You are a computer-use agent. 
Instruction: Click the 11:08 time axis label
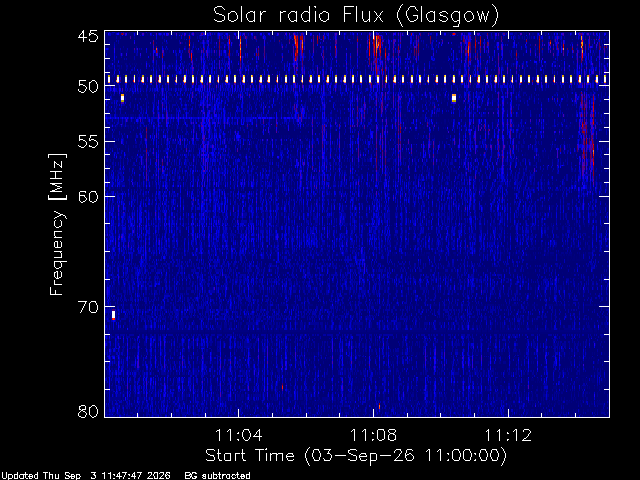coord(373,435)
